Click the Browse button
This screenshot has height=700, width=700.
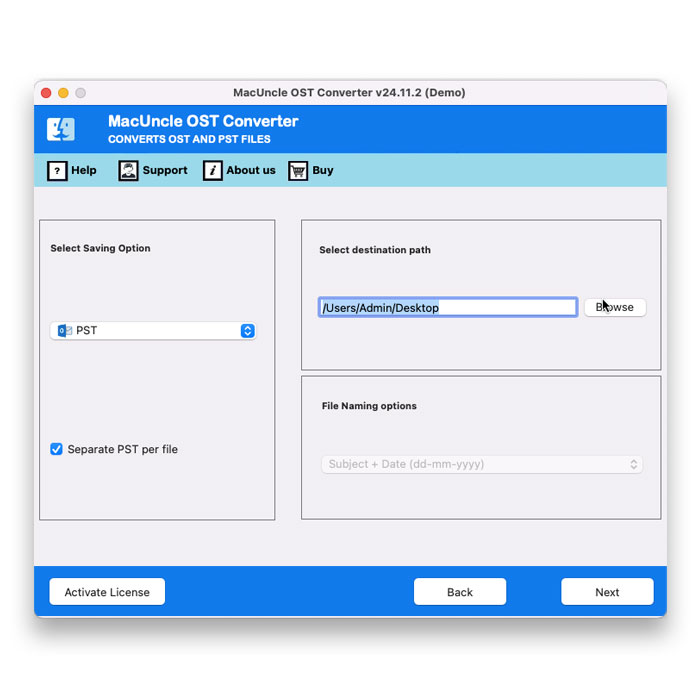615,307
